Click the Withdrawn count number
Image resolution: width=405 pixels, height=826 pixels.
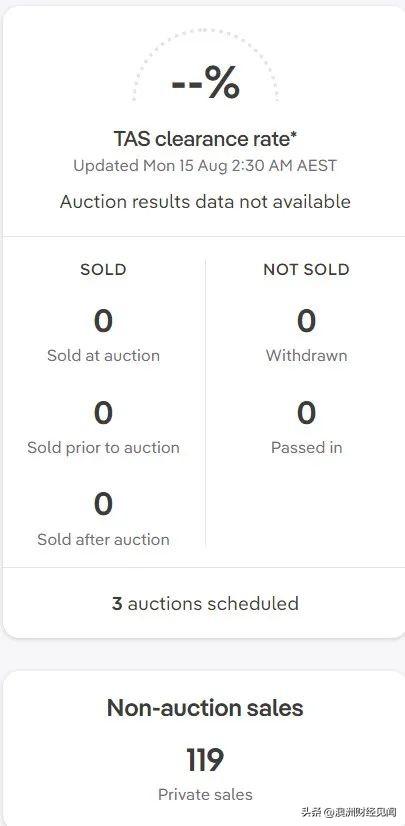(307, 322)
